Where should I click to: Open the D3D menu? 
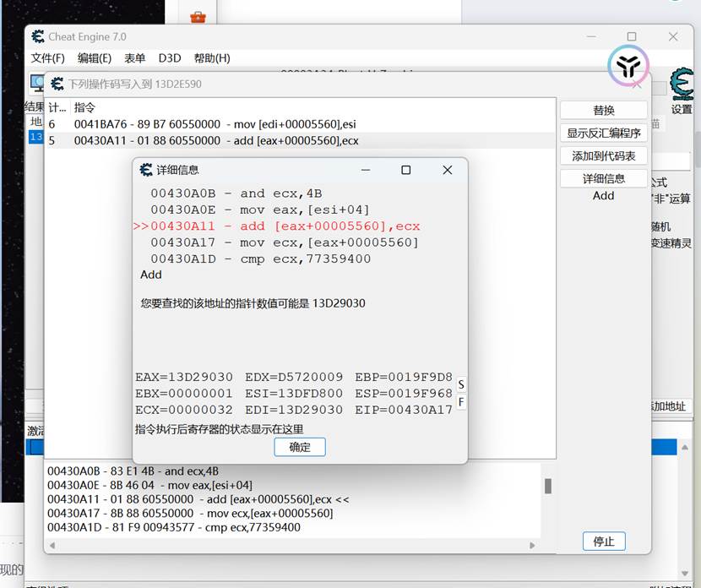point(170,58)
